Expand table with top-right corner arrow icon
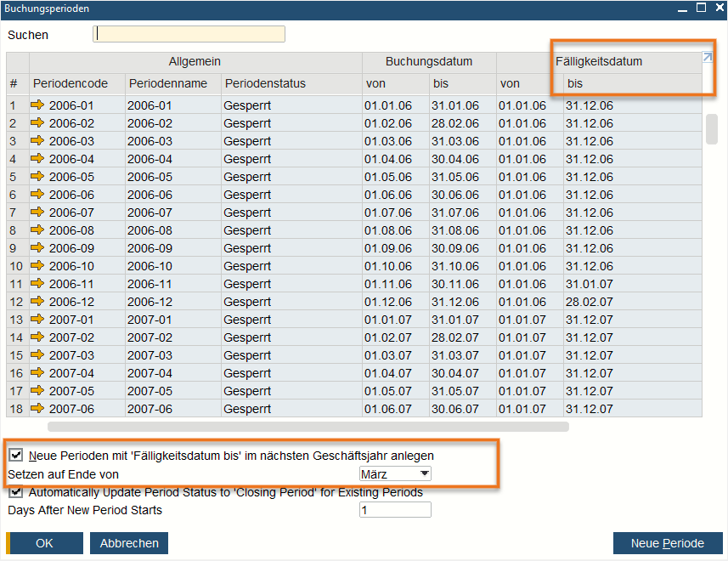728x561 pixels. (707, 58)
